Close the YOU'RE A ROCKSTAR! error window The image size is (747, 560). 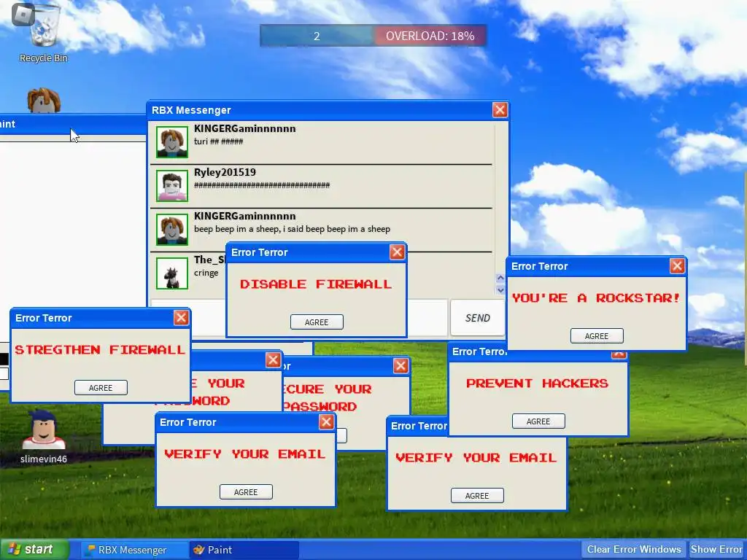coord(678,265)
